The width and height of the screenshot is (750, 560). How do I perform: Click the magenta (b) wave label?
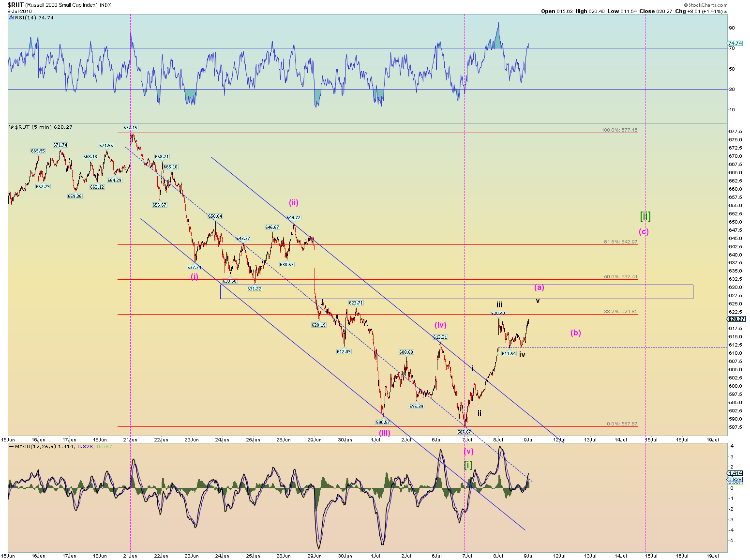[575, 333]
